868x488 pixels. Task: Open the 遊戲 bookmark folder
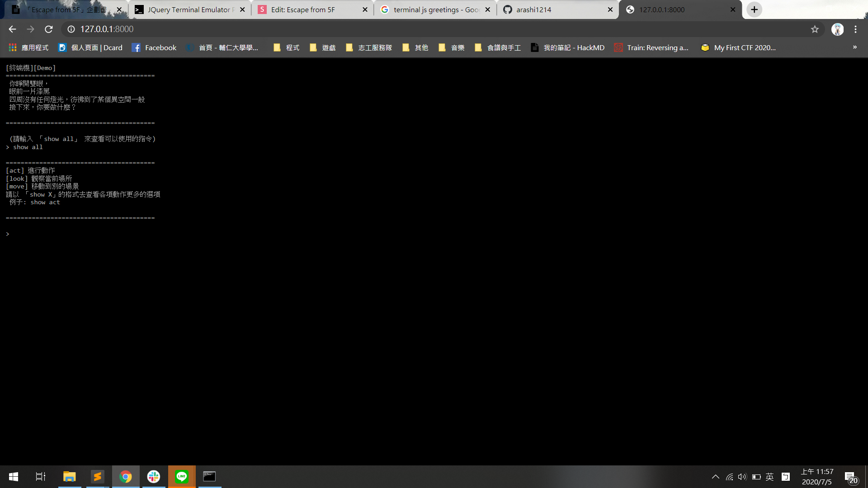click(323, 47)
